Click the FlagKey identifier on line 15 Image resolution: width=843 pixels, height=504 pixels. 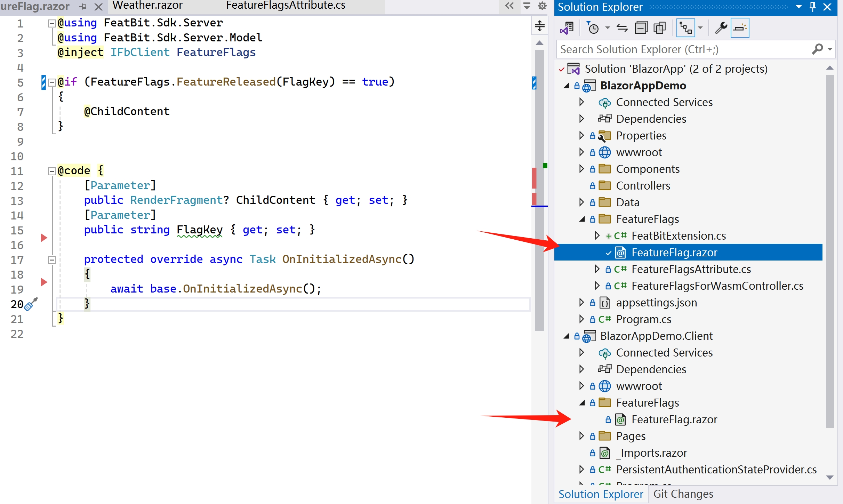(199, 230)
